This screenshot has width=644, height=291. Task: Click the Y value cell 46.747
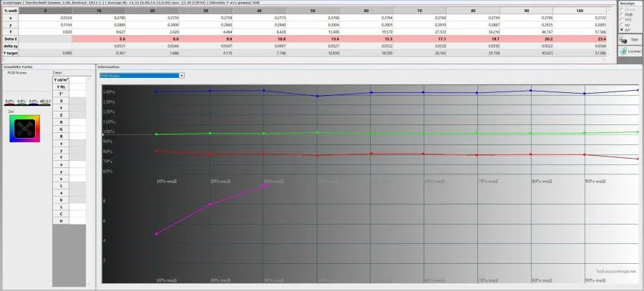coord(527,31)
